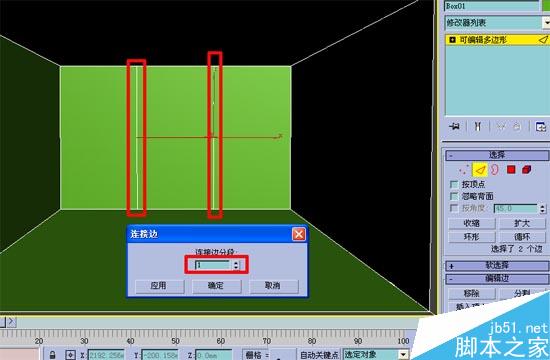This screenshot has height=360, width=550.
Task: Collapse the 选择 rollout
Action: 497,155
